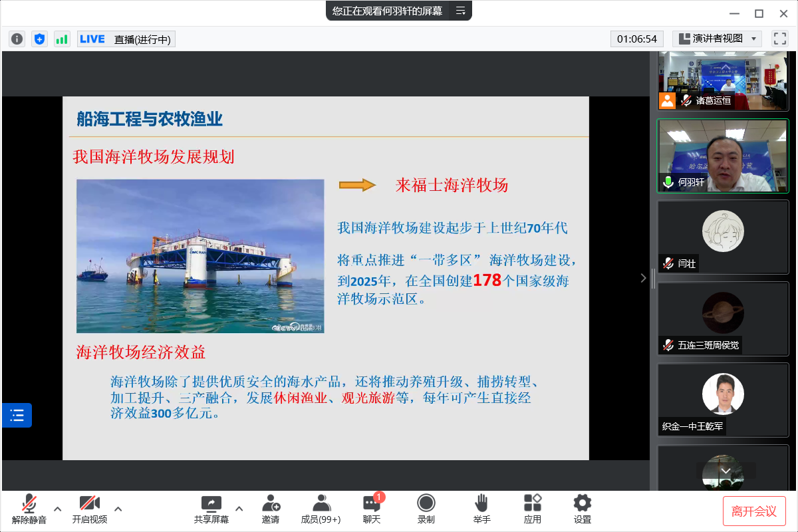
Task: Open the invite participants icon
Action: click(271, 509)
